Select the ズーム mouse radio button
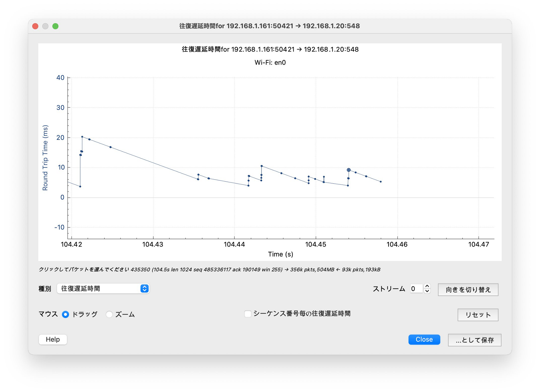Image resolution: width=540 pixels, height=392 pixels. [x=109, y=314]
